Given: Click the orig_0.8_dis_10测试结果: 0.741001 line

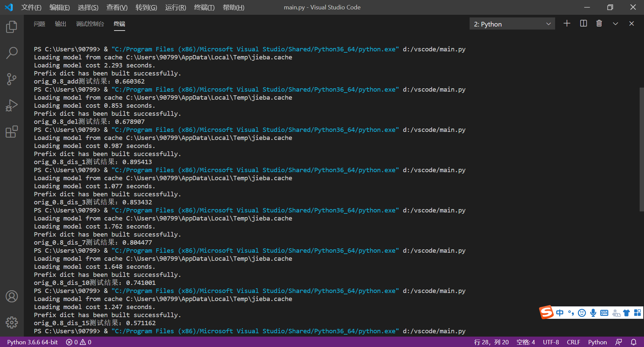Looking at the screenshot, I should (x=95, y=283).
